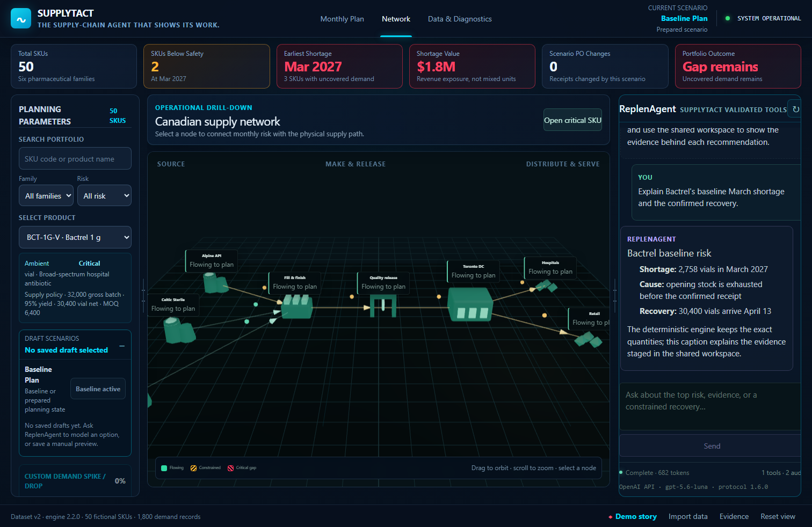Click the System Operational status indicator
Image resolution: width=812 pixels, height=527 pixels.
[763, 18]
